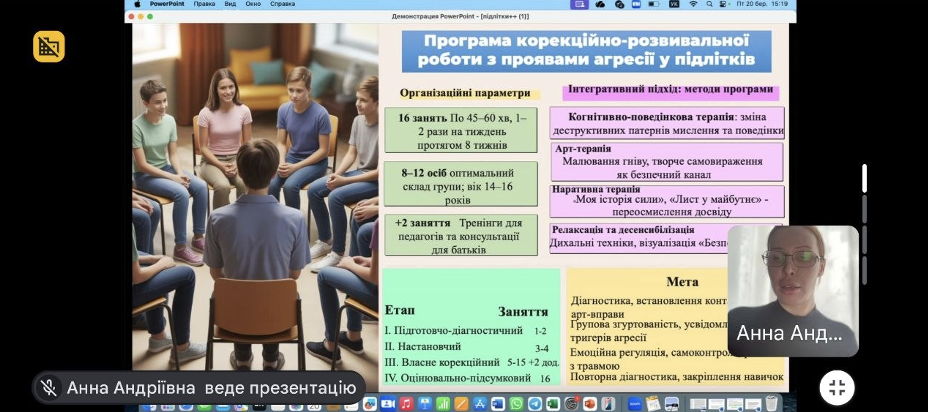Click the +2 заняття Тренінги для педагогів box
This screenshot has height=412, width=928.
coord(461,235)
